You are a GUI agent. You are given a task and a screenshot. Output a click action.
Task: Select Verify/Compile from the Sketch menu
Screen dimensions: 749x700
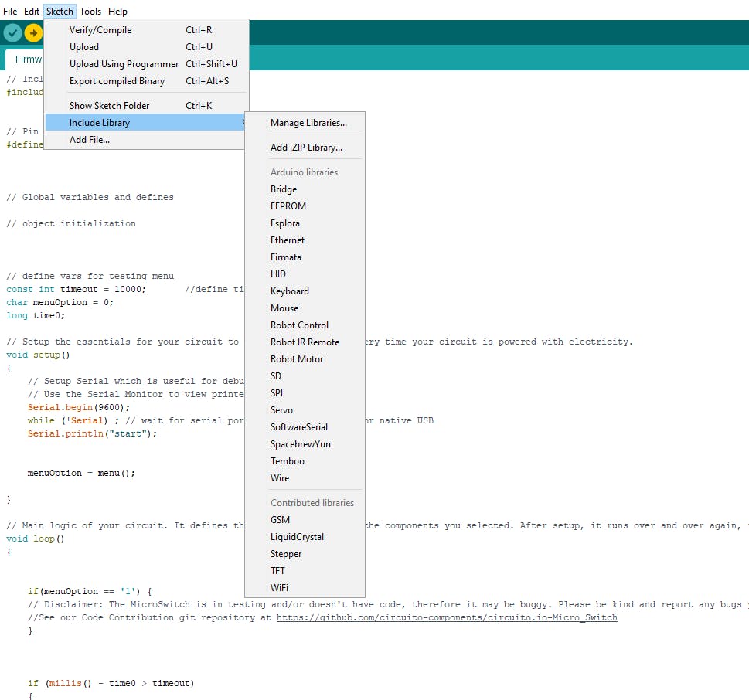point(100,30)
